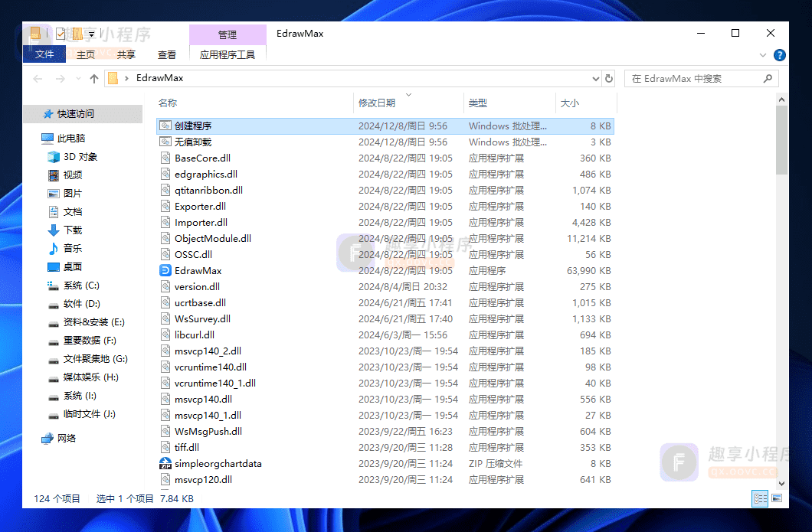Open recent locations dropdown arrow

coord(78,79)
